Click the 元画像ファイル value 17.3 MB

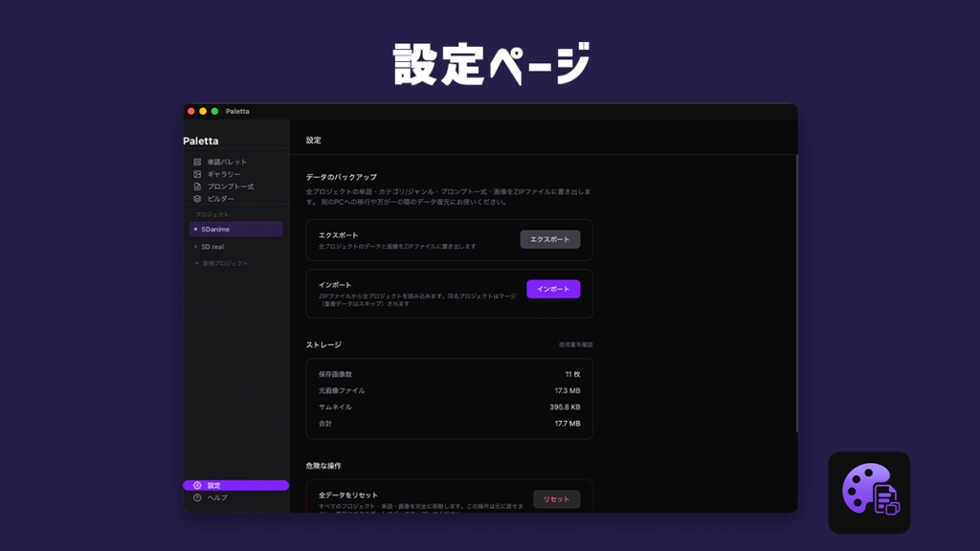click(x=568, y=390)
